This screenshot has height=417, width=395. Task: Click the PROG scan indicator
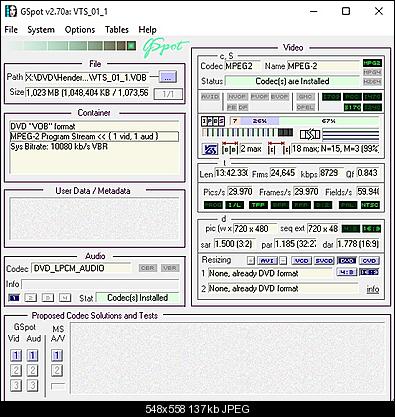pos(213,205)
